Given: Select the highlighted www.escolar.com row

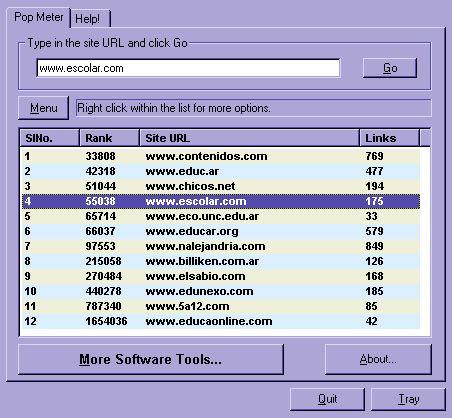Looking at the screenshot, I should click(221, 201).
